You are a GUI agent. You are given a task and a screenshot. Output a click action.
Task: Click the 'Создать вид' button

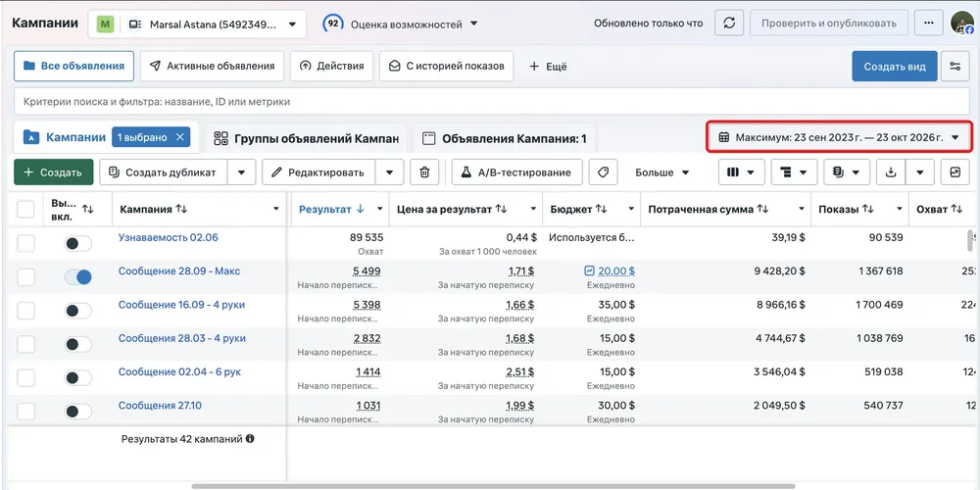[895, 67]
